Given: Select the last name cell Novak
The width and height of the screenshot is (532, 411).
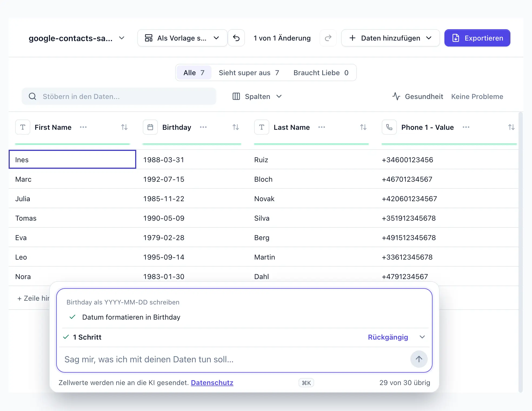Looking at the screenshot, I should (311, 198).
